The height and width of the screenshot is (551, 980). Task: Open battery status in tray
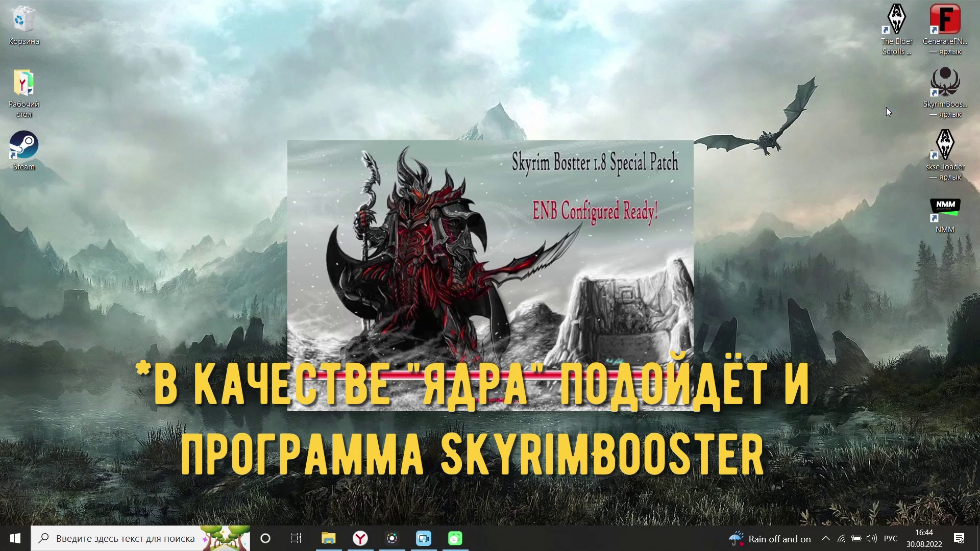pyautogui.click(x=856, y=539)
